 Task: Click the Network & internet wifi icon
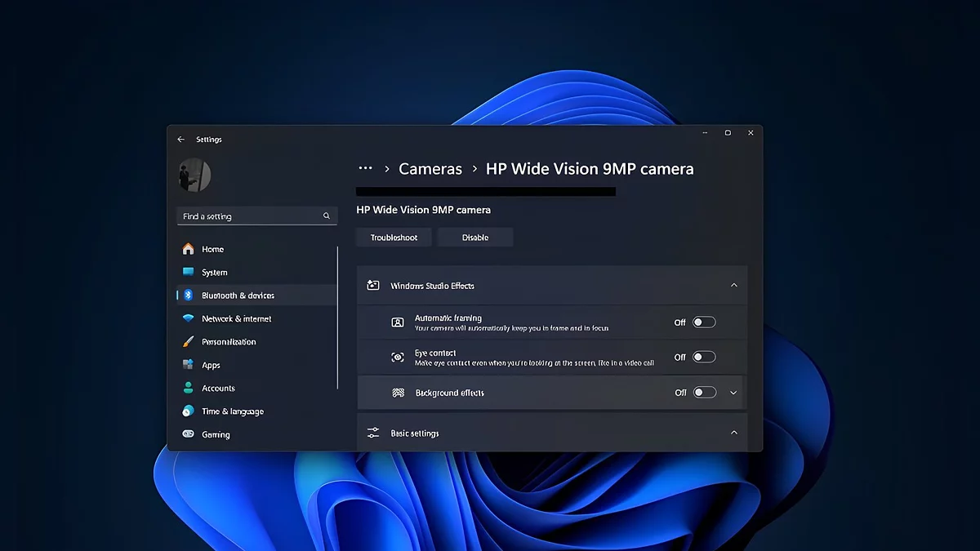click(188, 318)
